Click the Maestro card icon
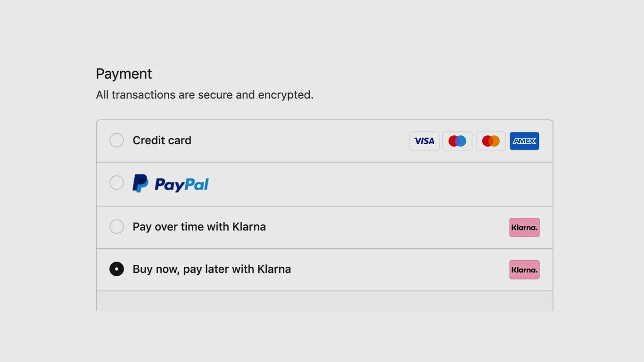644x362 pixels. point(457,141)
